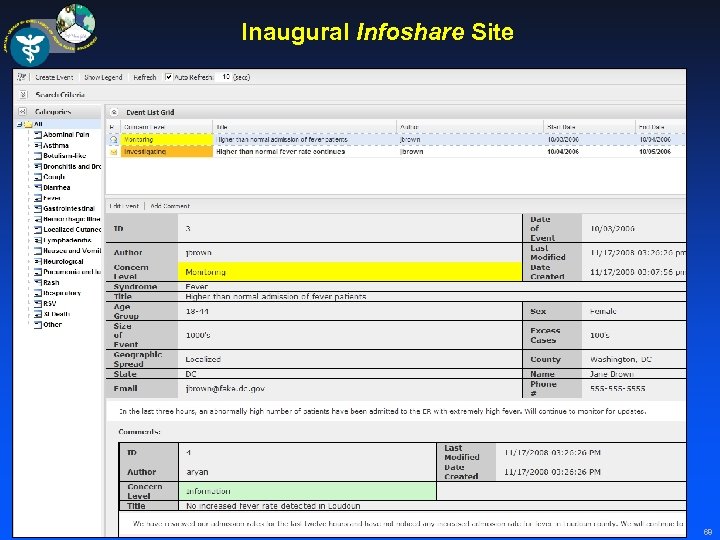Viewport: 720px width, 540px height.
Task: Select the yellow Monitoring cell in grid
Action: 167,139
